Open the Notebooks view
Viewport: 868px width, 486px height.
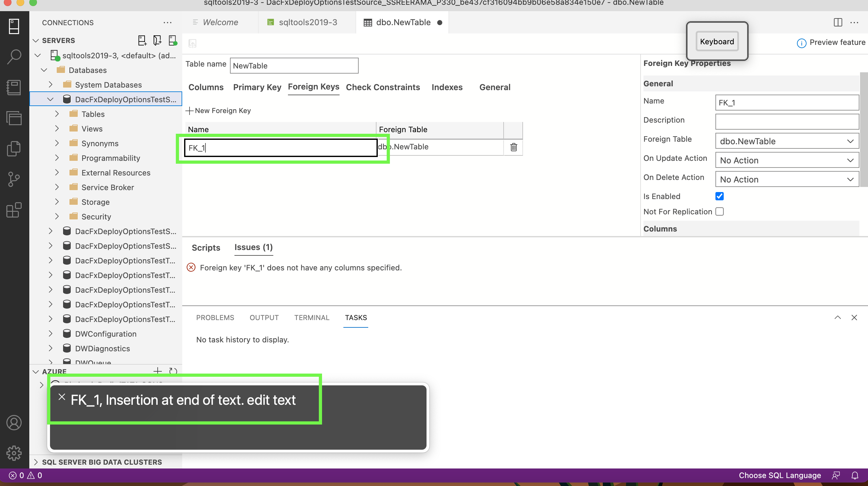coord(14,87)
